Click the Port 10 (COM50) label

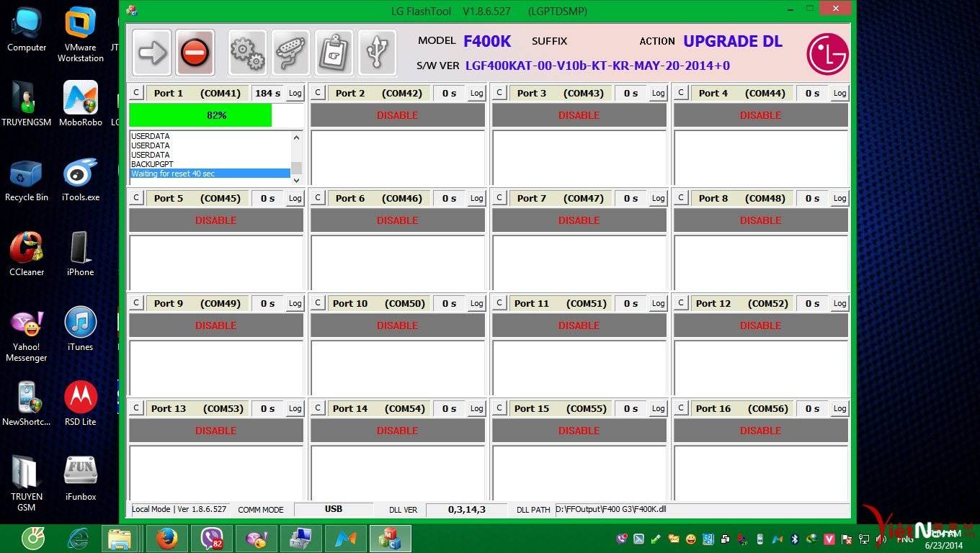point(379,303)
